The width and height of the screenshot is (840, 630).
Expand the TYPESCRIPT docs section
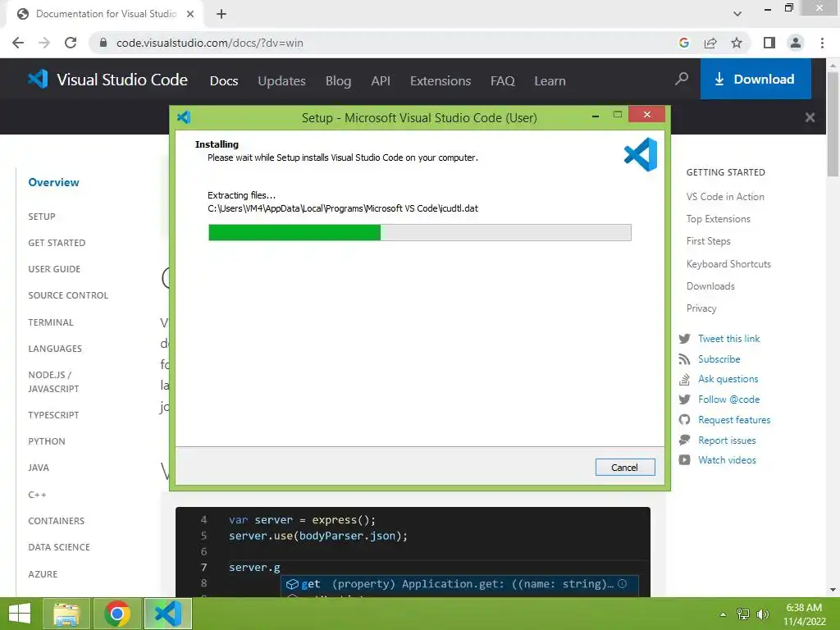coord(53,415)
